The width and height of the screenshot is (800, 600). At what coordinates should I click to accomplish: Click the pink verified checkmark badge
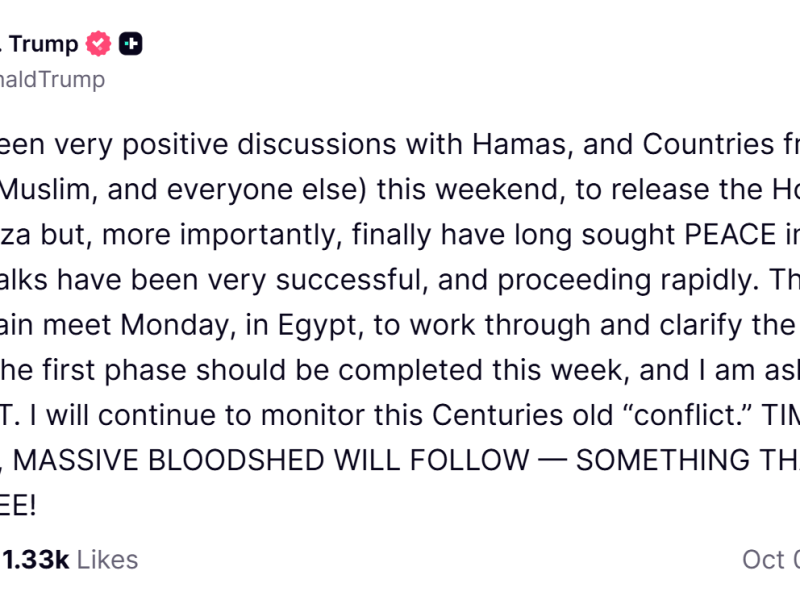98,44
